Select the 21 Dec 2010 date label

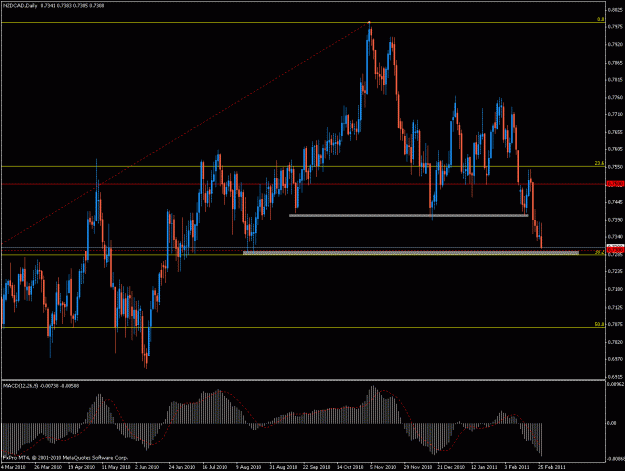coord(451,467)
